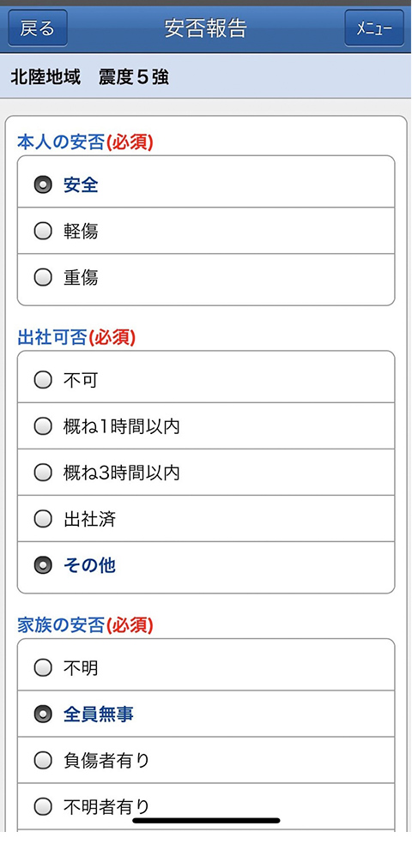Image resolution: width=412 pixels, height=868 pixels.
Task: Tap the 出社可否(必須) section label
Action: pos(76,338)
